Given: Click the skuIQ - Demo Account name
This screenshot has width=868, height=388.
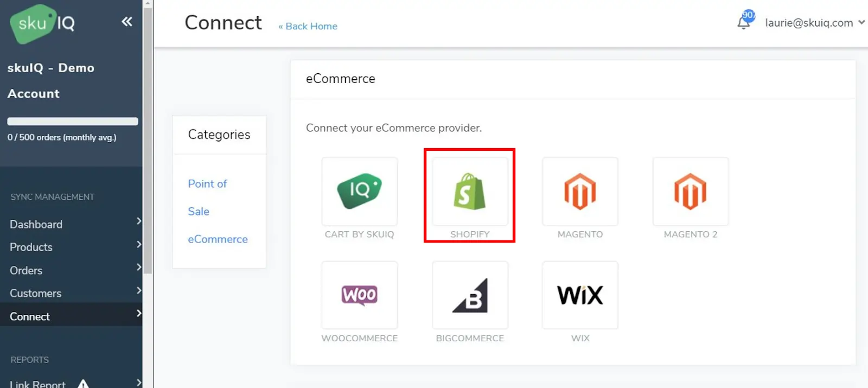Looking at the screenshot, I should pos(51,81).
